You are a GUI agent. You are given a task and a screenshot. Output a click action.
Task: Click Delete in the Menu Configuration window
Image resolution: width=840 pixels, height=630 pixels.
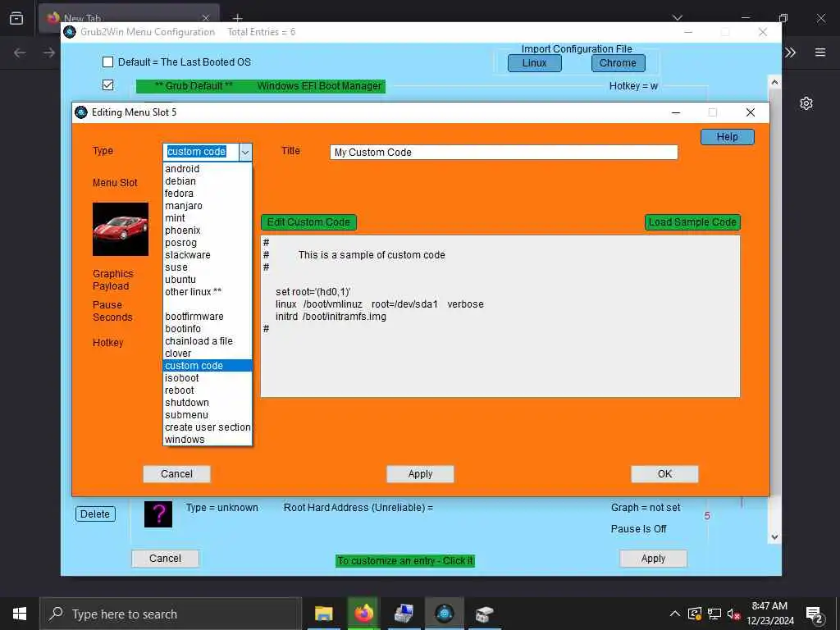pyautogui.click(x=95, y=514)
